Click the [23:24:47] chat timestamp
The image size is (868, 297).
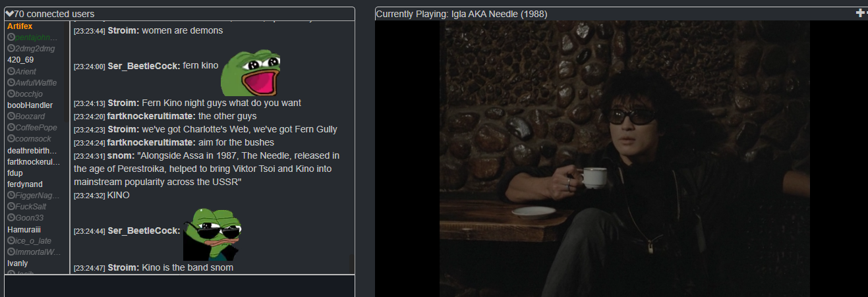point(90,268)
